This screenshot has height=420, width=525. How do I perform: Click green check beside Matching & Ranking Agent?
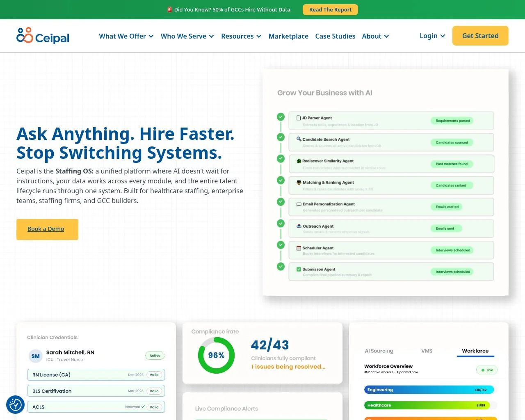tap(281, 180)
